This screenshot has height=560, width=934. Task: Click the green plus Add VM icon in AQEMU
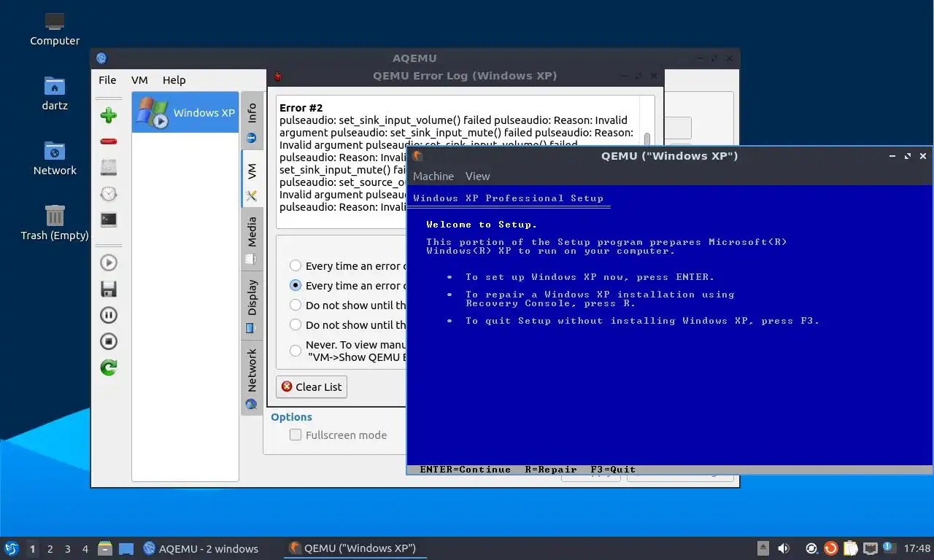tap(109, 114)
